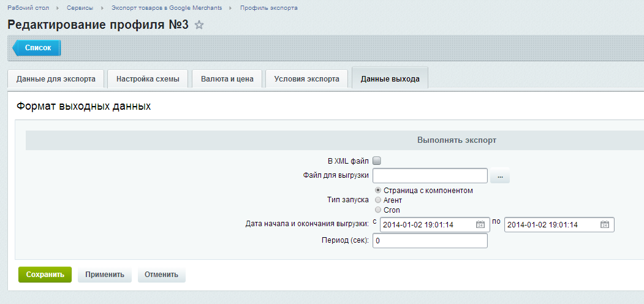This screenshot has width=644, height=304.
Task: Enable the 'В XML файл' checkbox
Action: [377, 161]
